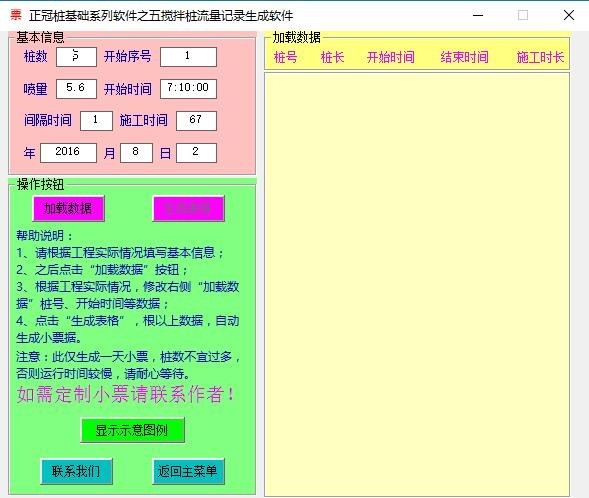
Task: Minimize the window
Action: (x=478, y=15)
